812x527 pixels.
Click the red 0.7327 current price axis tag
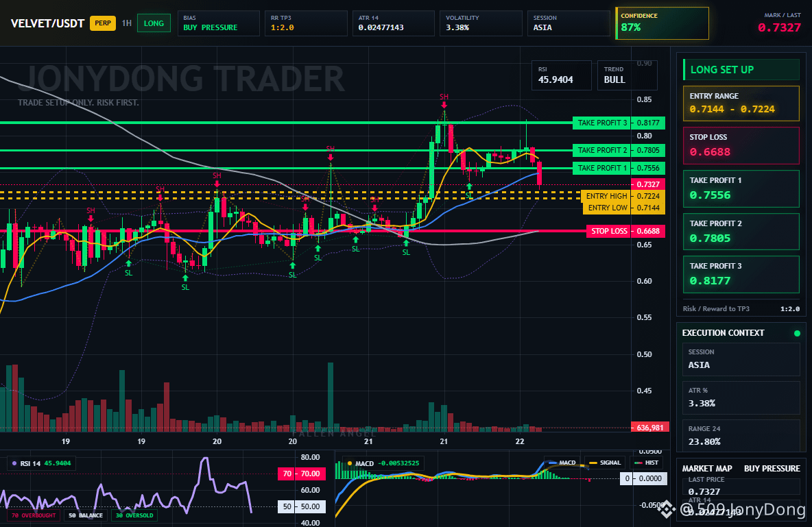[648, 184]
